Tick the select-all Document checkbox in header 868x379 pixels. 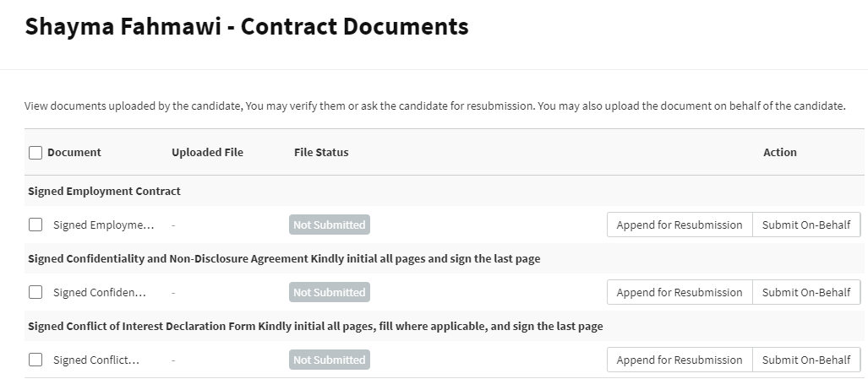(35, 153)
